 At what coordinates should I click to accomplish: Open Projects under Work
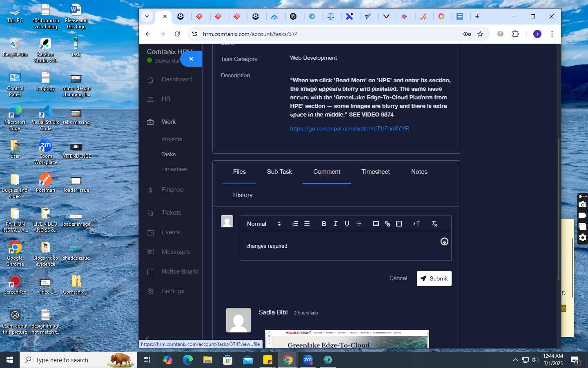point(172,139)
